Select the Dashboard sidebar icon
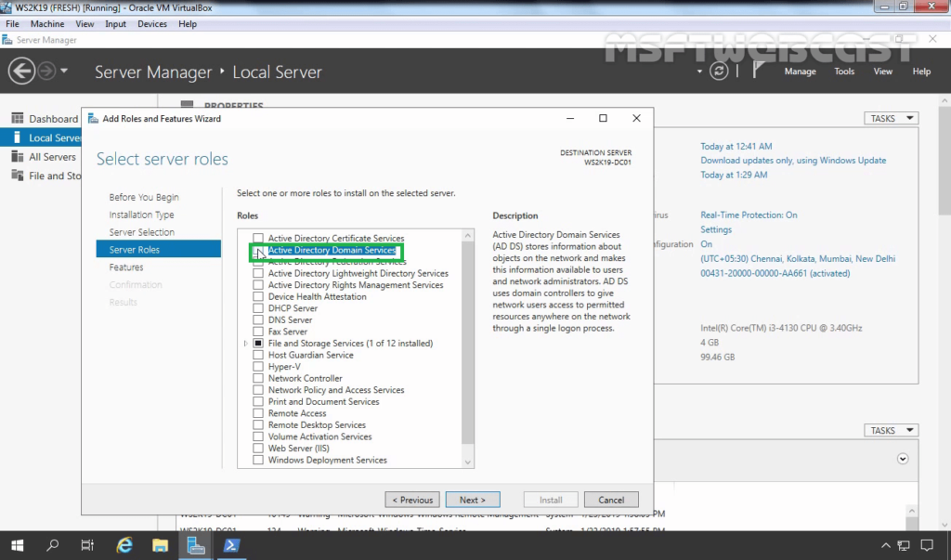This screenshot has height=560, width=951. [18, 118]
